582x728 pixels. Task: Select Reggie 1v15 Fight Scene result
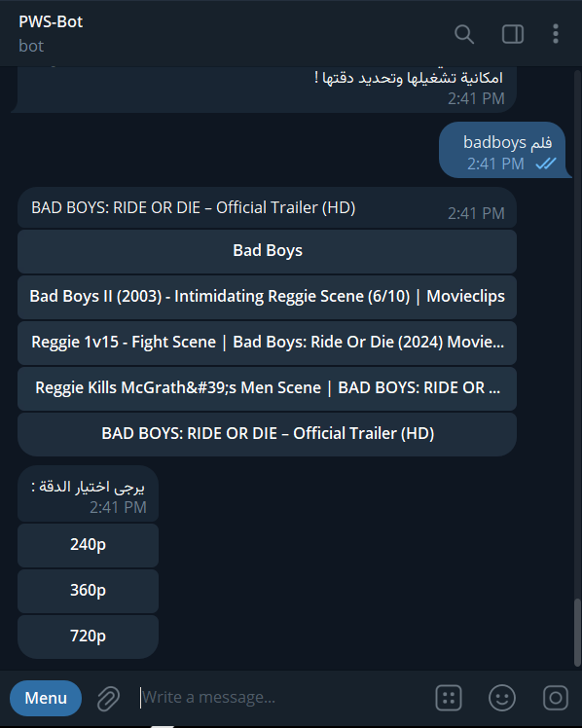(x=267, y=343)
